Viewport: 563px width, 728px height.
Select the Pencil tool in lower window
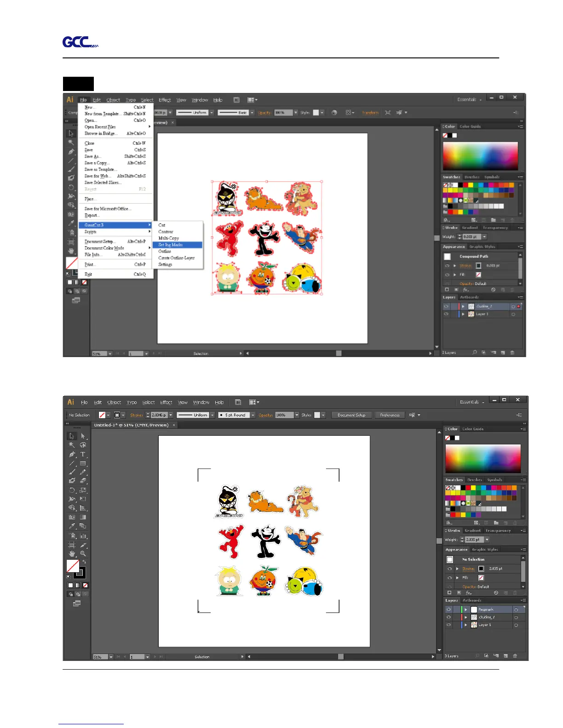point(83,472)
